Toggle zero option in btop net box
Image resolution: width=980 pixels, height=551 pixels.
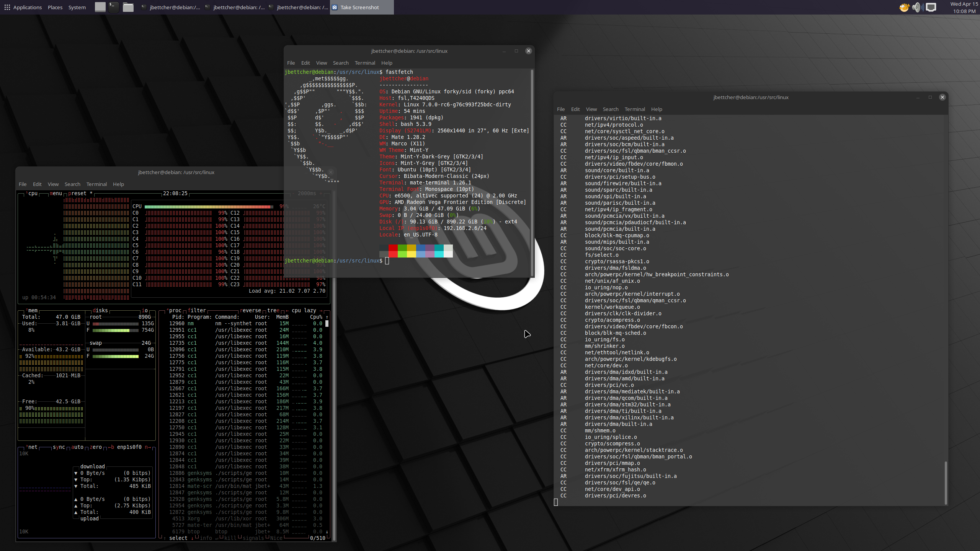tap(96, 447)
